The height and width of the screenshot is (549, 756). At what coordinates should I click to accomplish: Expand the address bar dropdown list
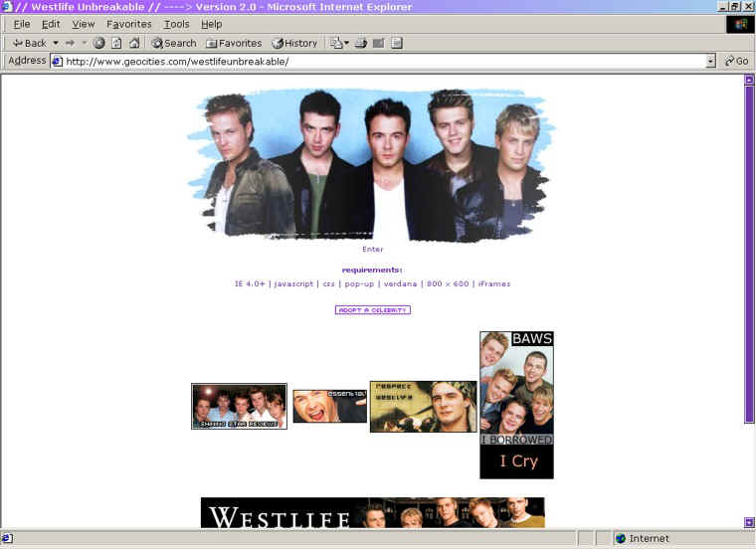[x=710, y=61]
